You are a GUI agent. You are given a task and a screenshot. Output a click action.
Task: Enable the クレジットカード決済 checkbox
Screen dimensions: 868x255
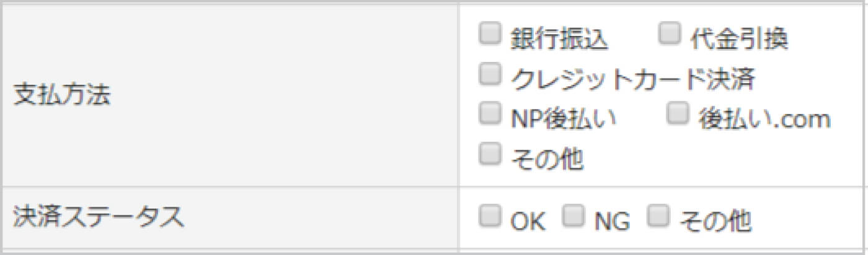point(489,74)
